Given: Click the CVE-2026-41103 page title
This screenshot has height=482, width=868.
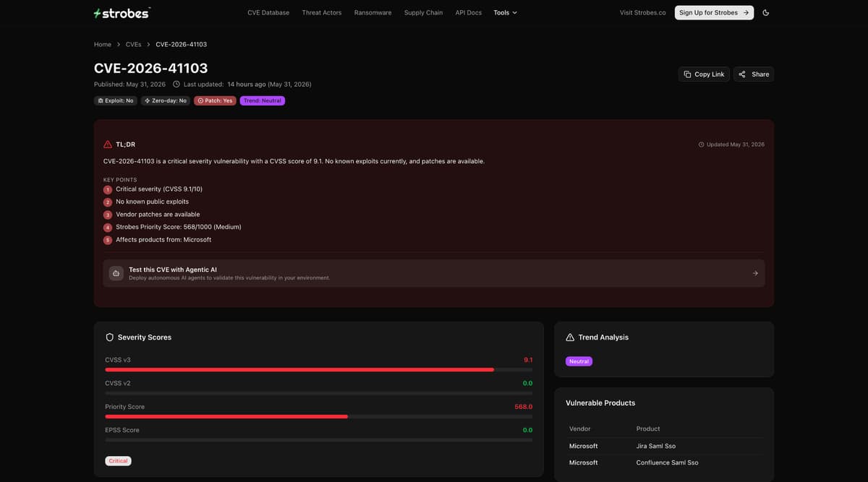Looking at the screenshot, I should point(151,68).
